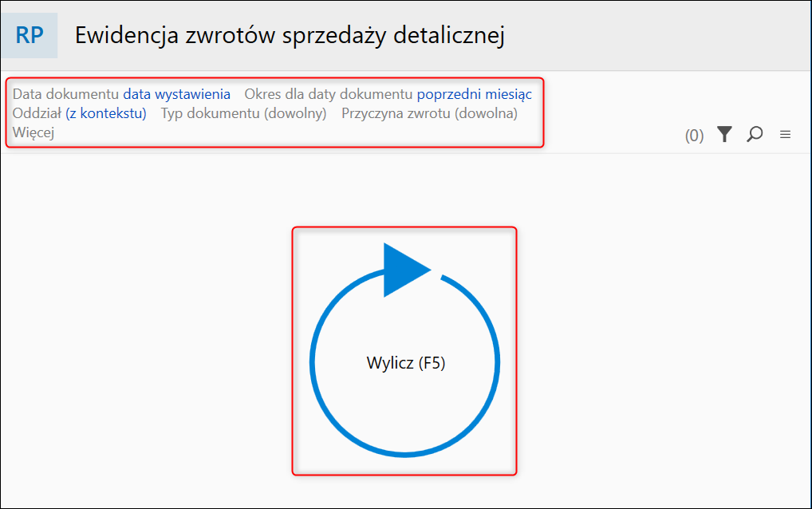Click the magnifier search icon
Viewport: 812px width, 509px height.
coord(755,135)
